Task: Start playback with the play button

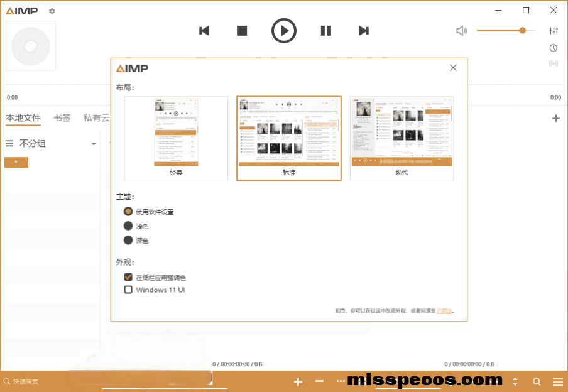Action: (x=284, y=31)
